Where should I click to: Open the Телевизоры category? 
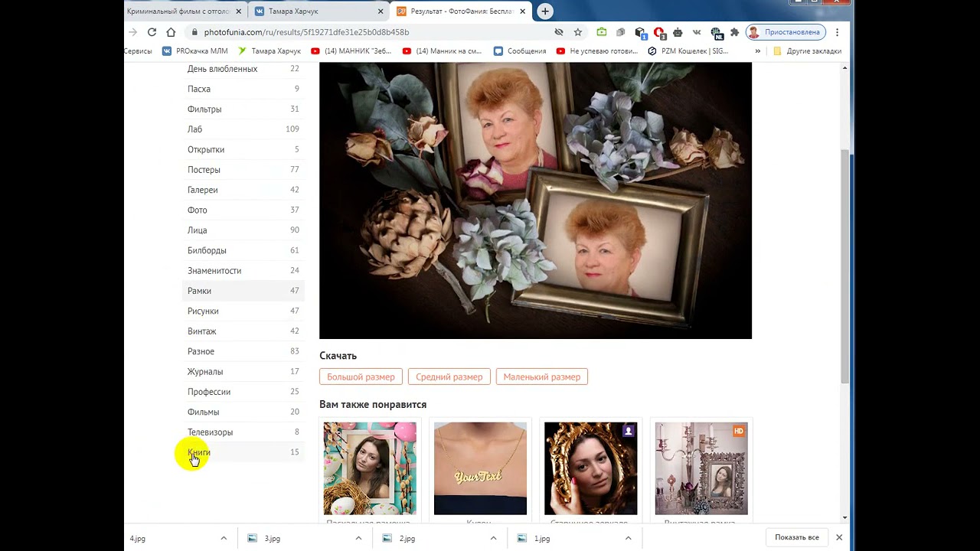[x=243, y=432]
